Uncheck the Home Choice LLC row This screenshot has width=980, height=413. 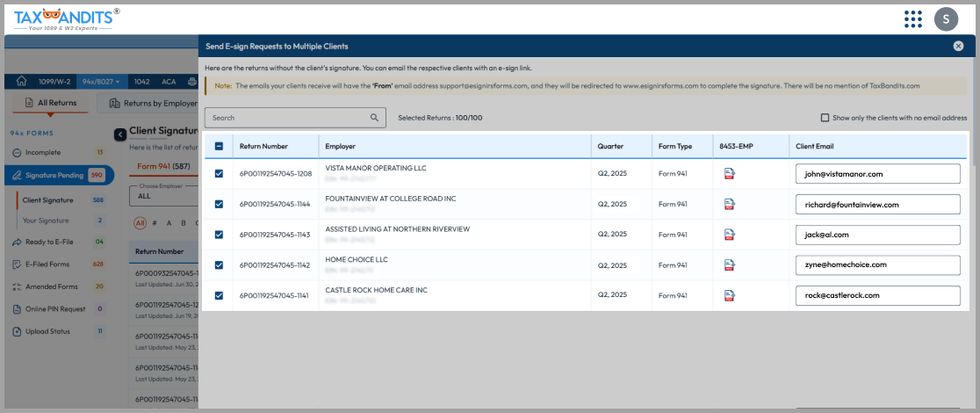click(x=219, y=265)
